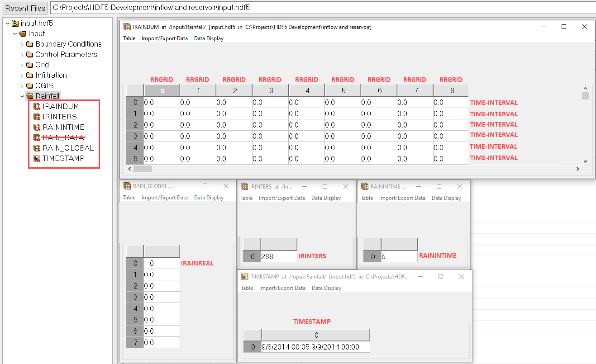Select column 3 header in IRAINDUM table
Image resolution: width=596 pixels, height=364 pixels.
271,90
